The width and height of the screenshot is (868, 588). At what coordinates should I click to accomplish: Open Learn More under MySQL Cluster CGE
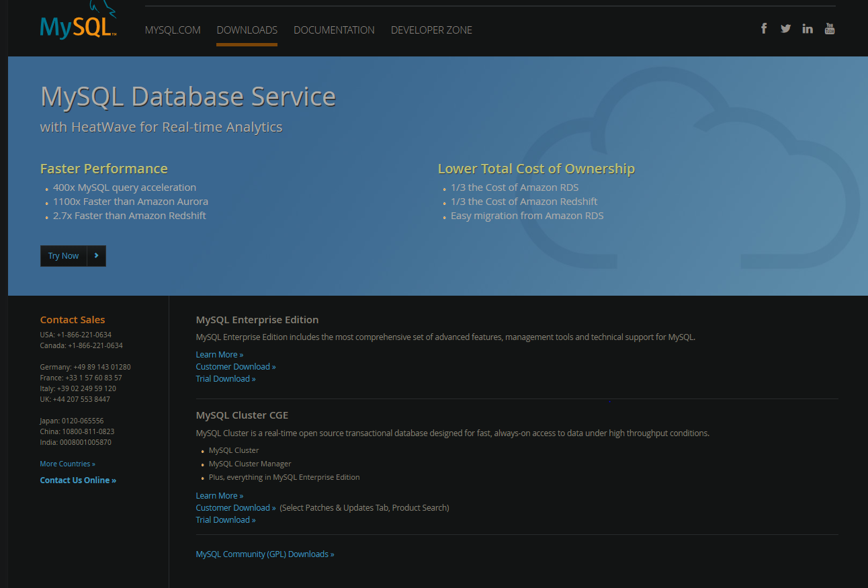click(x=220, y=496)
